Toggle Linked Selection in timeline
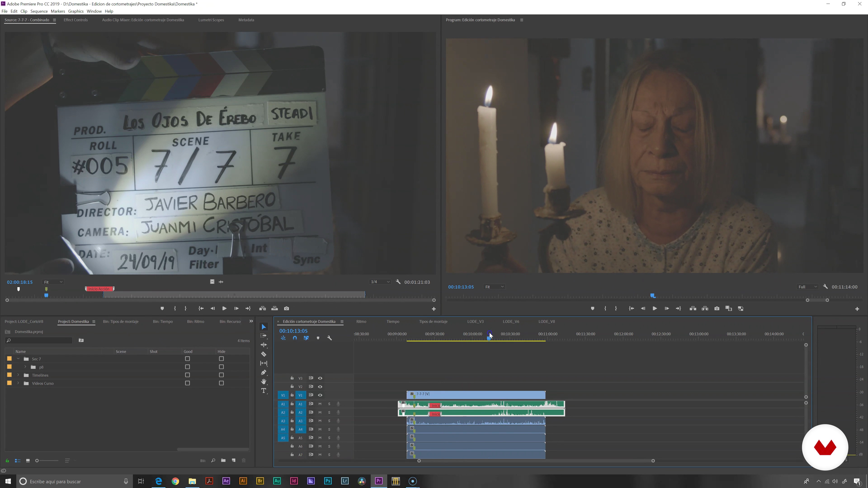 pyautogui.click(x=306, y=338)
